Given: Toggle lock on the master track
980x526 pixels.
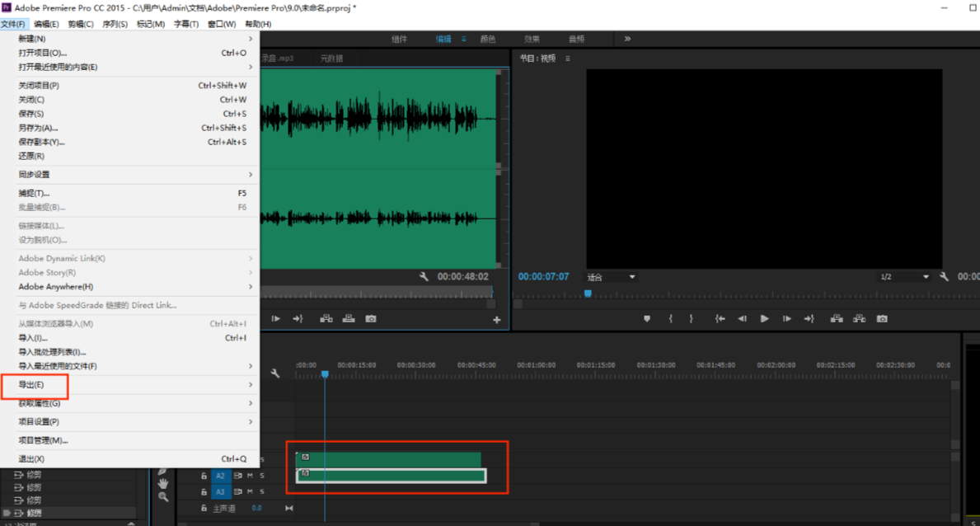Looking at the screenshot, I should (204, 509).
